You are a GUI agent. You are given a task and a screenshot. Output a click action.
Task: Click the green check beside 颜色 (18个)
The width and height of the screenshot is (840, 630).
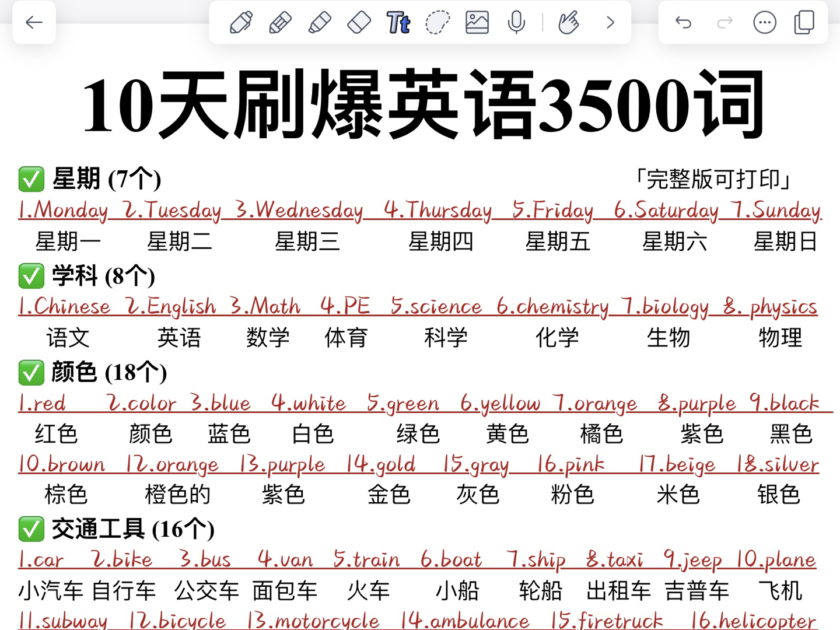click(x=32, y=373)
